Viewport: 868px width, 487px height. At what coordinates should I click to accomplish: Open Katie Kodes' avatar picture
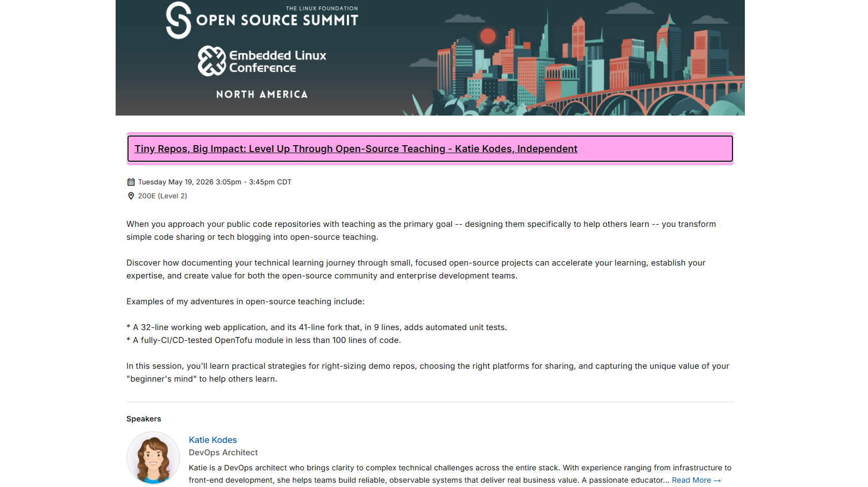pyautogui.click(x=153, y=458)
